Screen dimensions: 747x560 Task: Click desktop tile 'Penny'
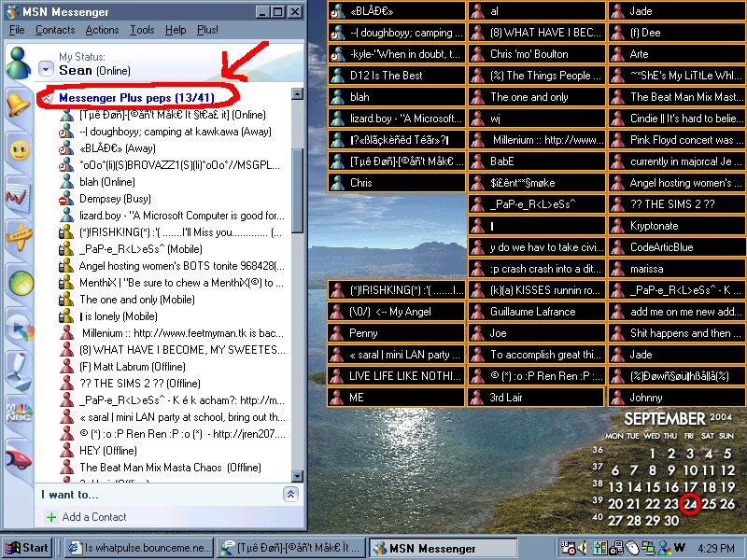click(x=396, y=333)
